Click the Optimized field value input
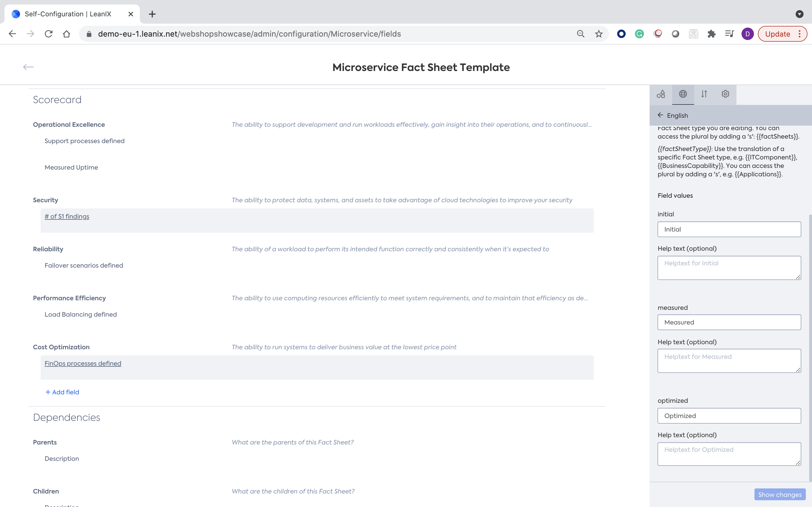812x507 pixels. coord(729,416)
